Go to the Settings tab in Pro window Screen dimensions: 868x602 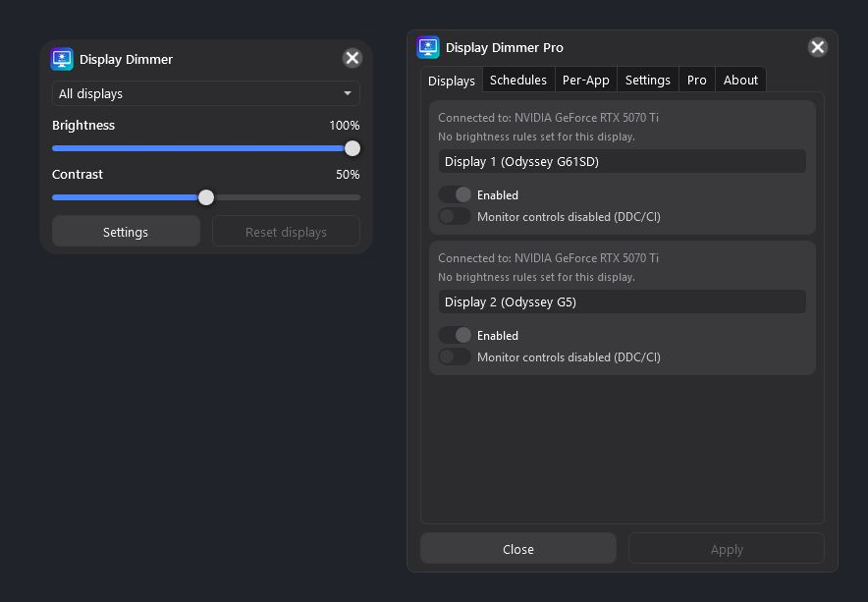(x=648, y=80)
